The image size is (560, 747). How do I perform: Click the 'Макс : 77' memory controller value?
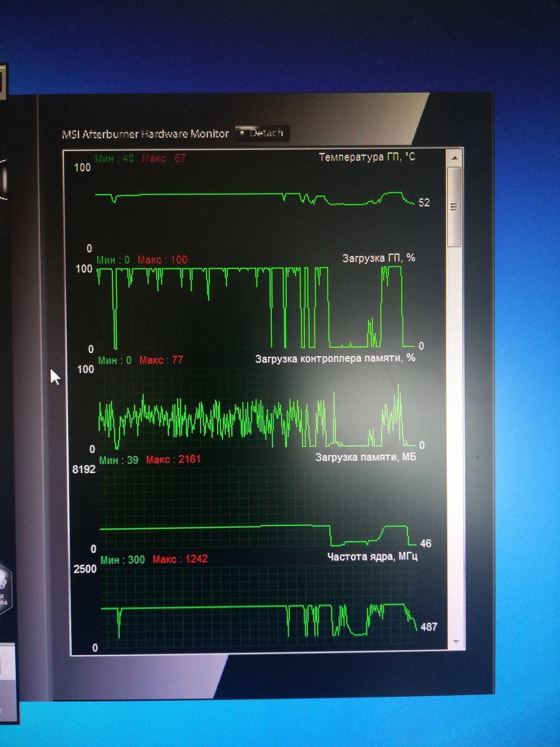[x=161, y=360]
